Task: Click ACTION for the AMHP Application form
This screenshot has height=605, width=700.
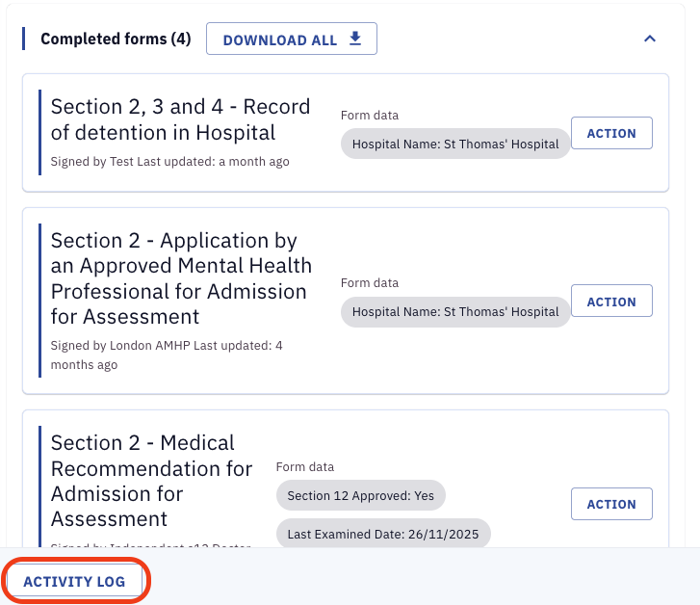Action: tap(611, 302)
